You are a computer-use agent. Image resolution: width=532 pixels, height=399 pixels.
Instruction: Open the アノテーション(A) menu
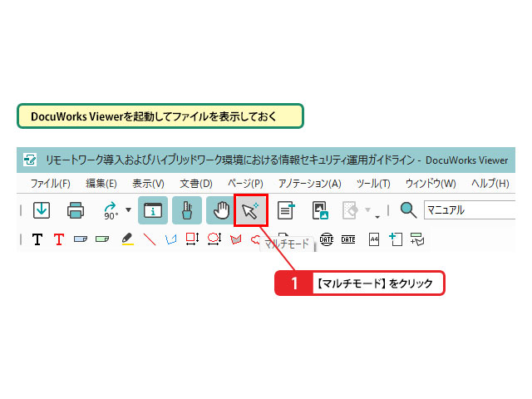click(310, 184)
